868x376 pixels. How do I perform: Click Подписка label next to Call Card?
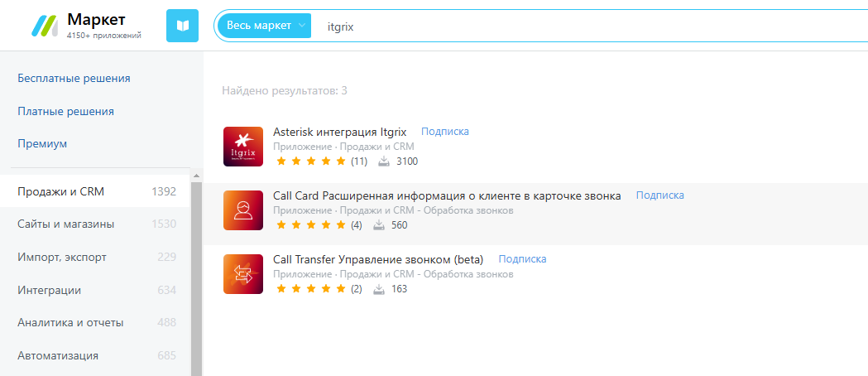click(x=659, y=195)
